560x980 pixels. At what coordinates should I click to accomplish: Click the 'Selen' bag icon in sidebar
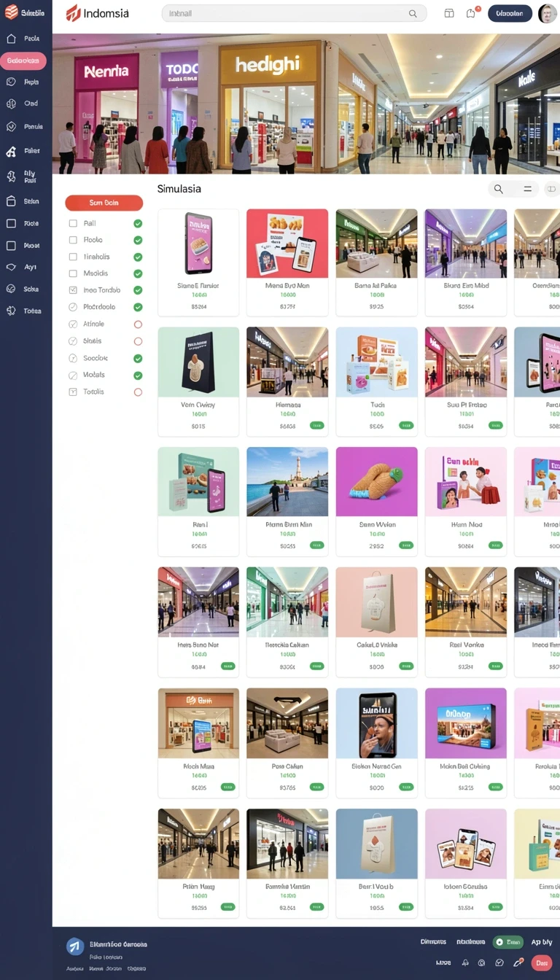11,201
